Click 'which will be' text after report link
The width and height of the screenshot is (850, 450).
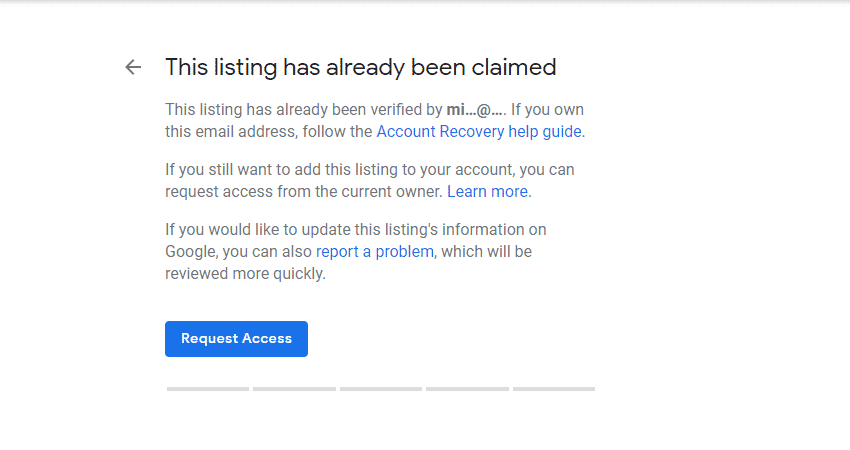[x=487, y=251]
